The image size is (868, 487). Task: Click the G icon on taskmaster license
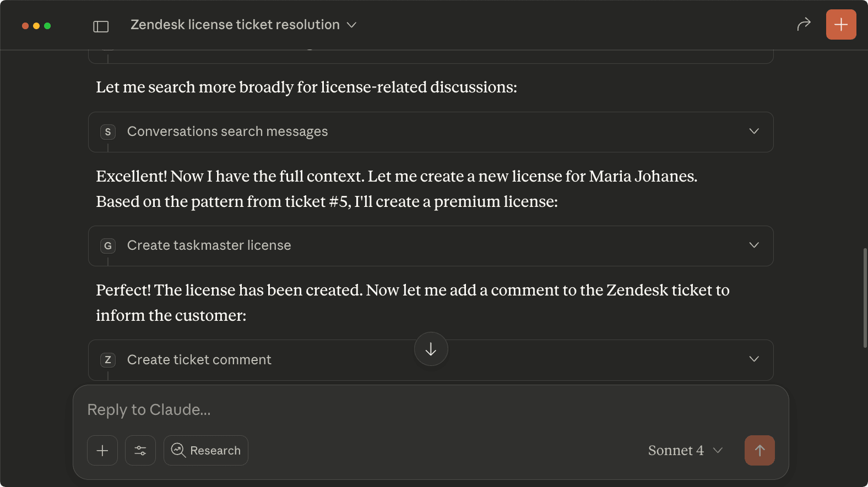108,246
